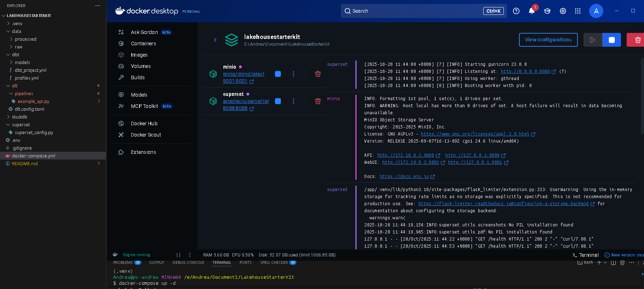644x289 pixels.
Task: Stop the lakehousestarterkit stack
Action: click(612, 40)
